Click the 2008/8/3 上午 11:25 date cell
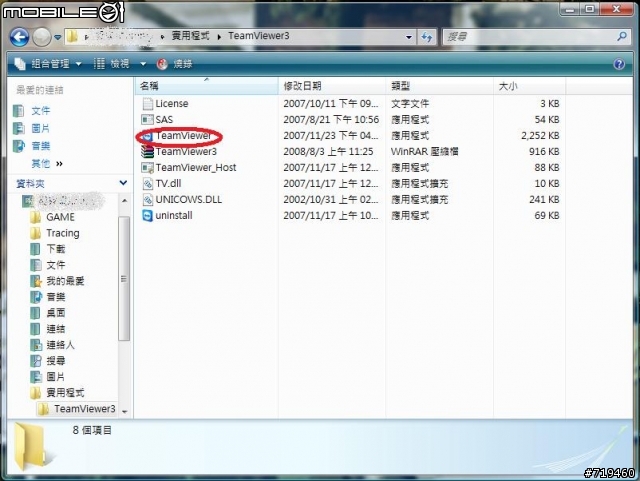This screenshot has height=481, width=640. 328,151
